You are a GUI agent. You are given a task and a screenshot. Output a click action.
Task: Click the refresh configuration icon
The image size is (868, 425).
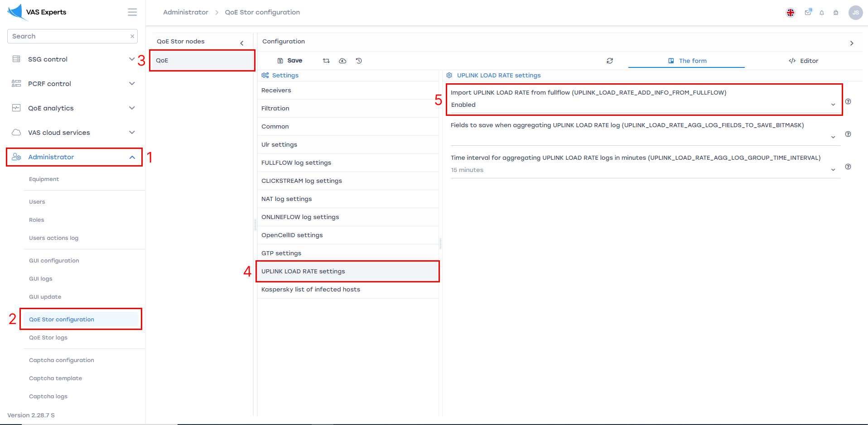click(610, 61)
